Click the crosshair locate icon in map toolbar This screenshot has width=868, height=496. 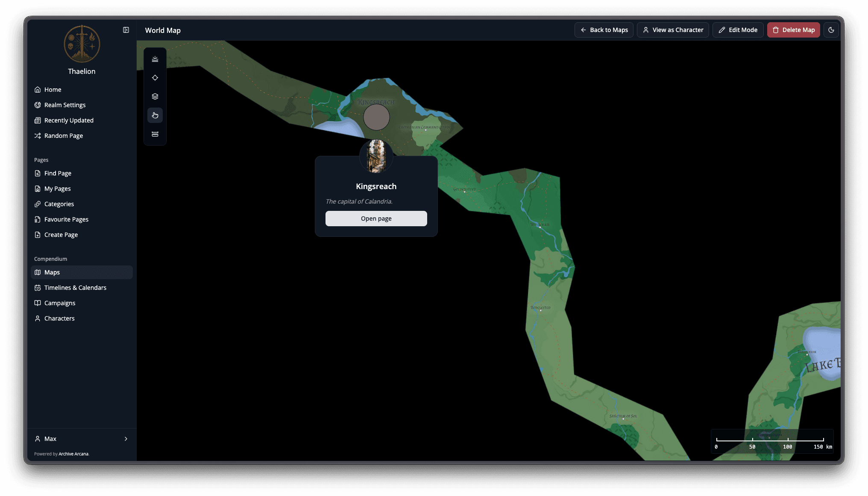pyautogui.click(x=155, y=78)
